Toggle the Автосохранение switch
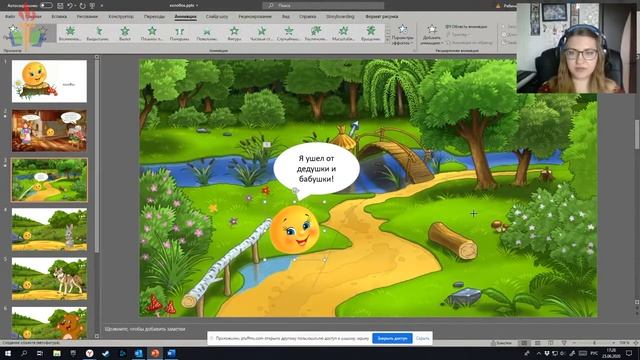Viewport: 640px width, 360px height. pos(46,5)
